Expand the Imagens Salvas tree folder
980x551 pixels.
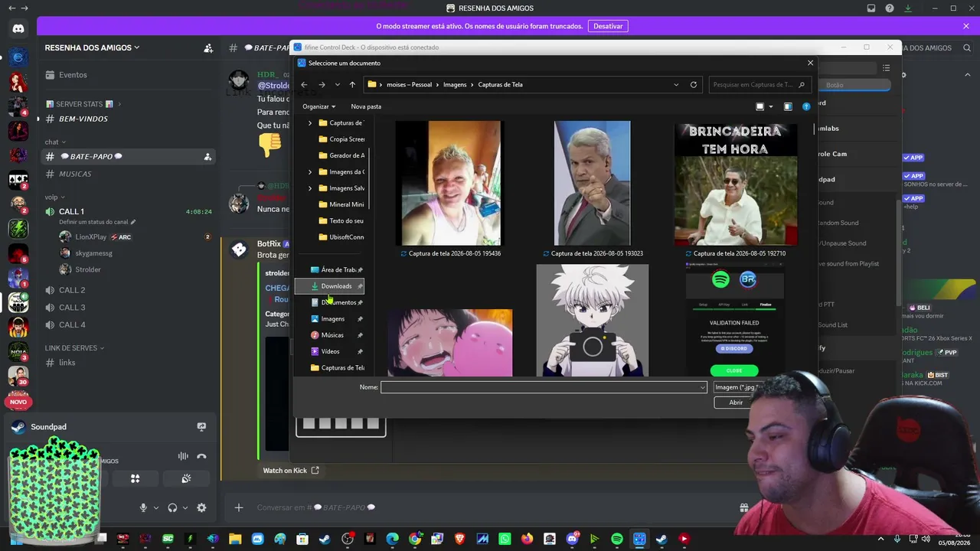click(310, 188)
